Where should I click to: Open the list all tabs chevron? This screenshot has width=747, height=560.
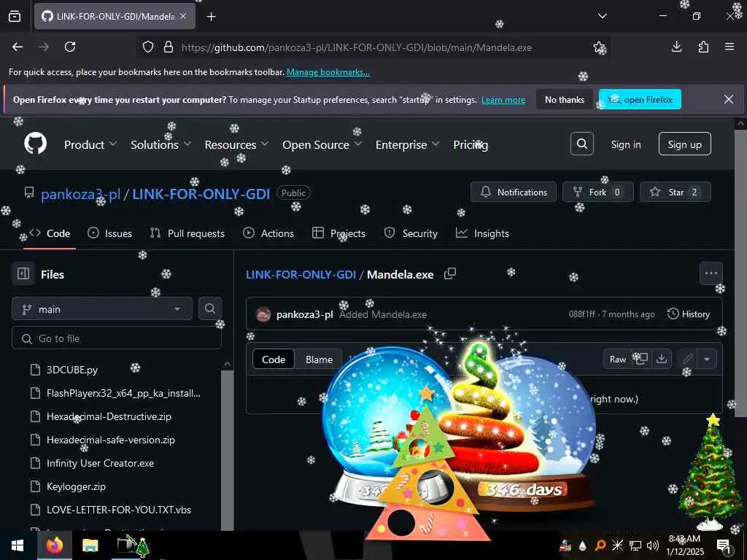click(602, 16)
